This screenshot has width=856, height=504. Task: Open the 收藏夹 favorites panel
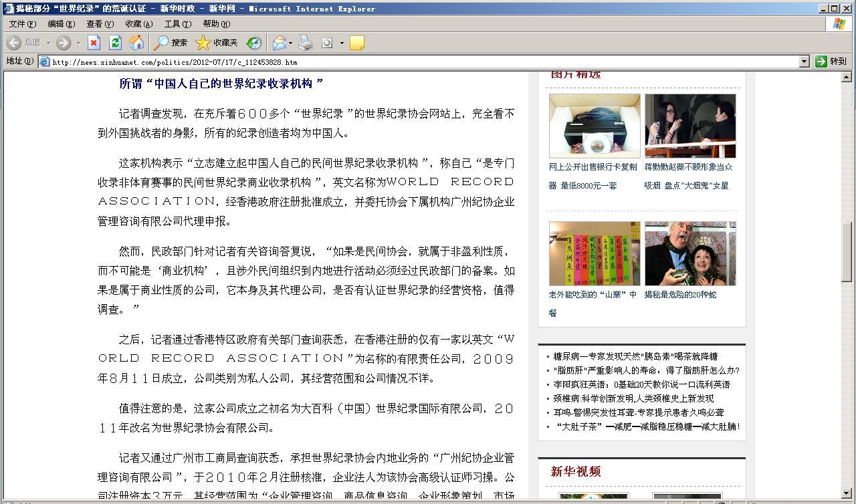(217, 43)
